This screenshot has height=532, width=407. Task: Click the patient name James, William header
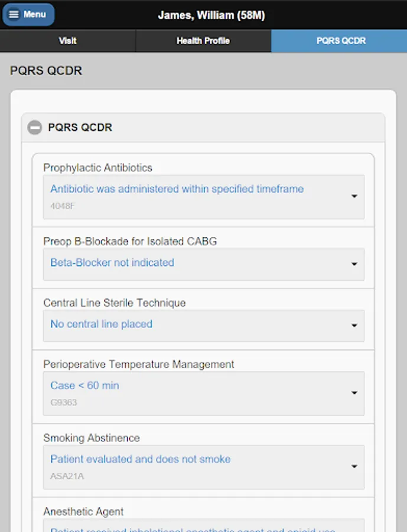pyautogui.click(x=211, y=15)
